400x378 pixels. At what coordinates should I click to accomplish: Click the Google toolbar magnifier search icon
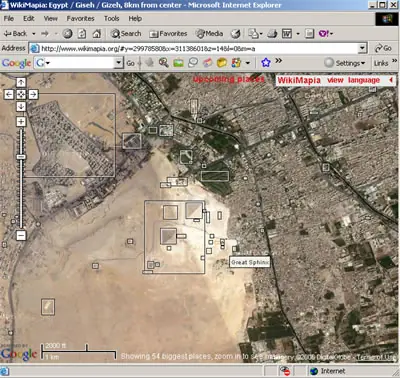163,63
